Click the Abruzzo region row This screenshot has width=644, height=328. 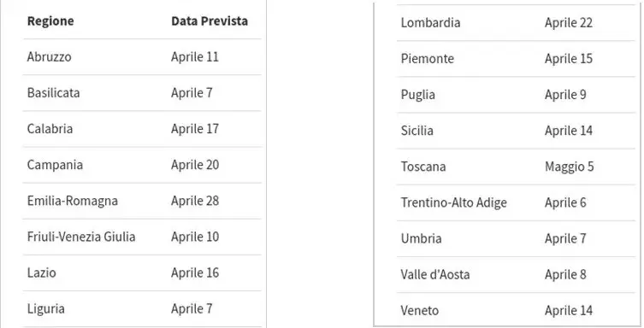coord(142,57)
